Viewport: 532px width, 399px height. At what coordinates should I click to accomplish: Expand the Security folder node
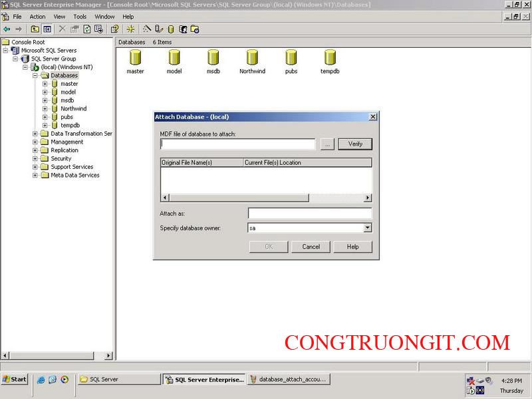[35, 158]
